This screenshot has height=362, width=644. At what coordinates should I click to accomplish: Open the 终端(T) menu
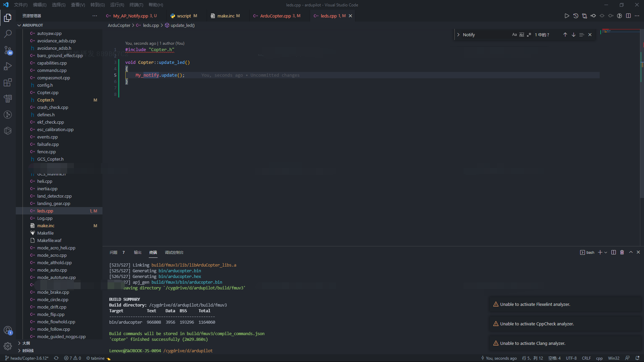[x=136, y=5]
